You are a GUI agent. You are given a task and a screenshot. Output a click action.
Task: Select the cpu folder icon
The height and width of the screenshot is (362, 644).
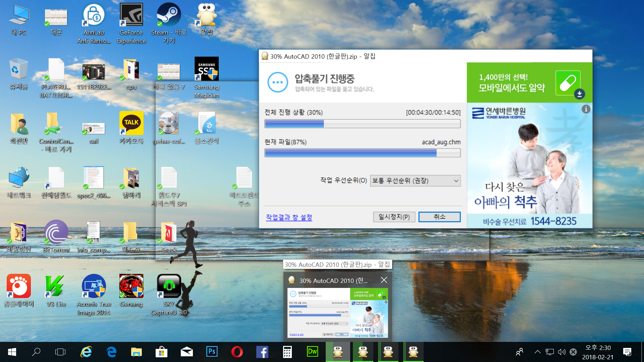click(131, 74)
